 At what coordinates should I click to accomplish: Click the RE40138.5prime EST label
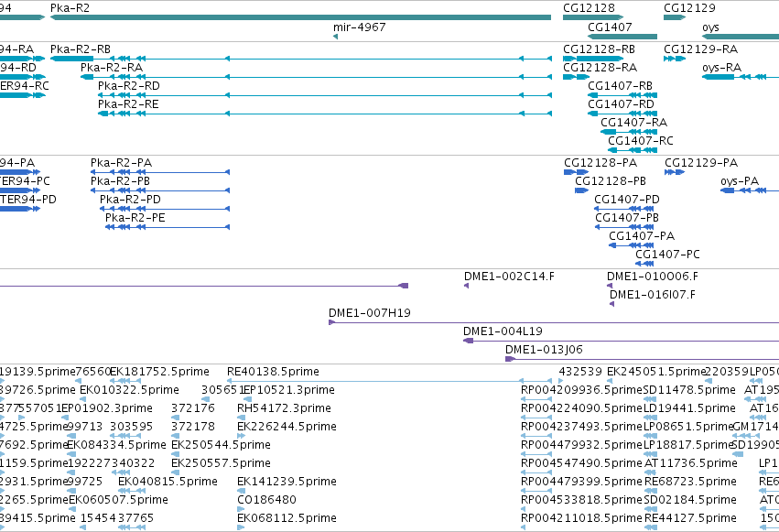pyautogui.click(x=273, y=372)
